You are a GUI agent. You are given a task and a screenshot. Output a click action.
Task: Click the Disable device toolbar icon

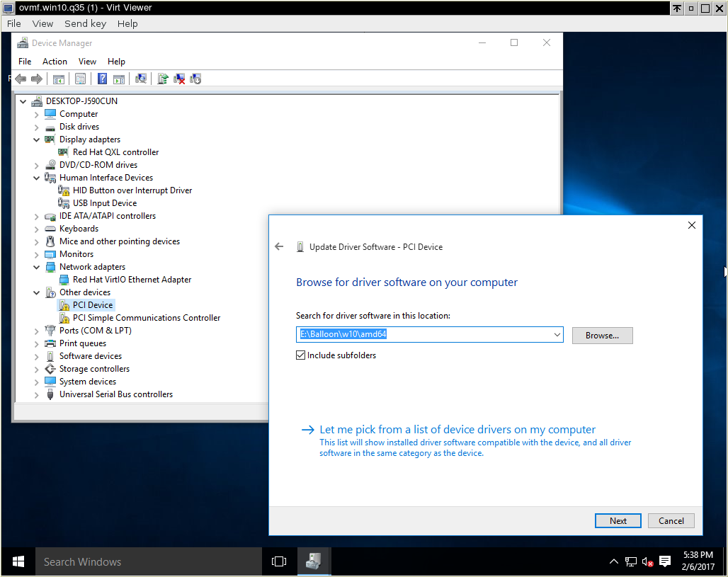[195, 79]
